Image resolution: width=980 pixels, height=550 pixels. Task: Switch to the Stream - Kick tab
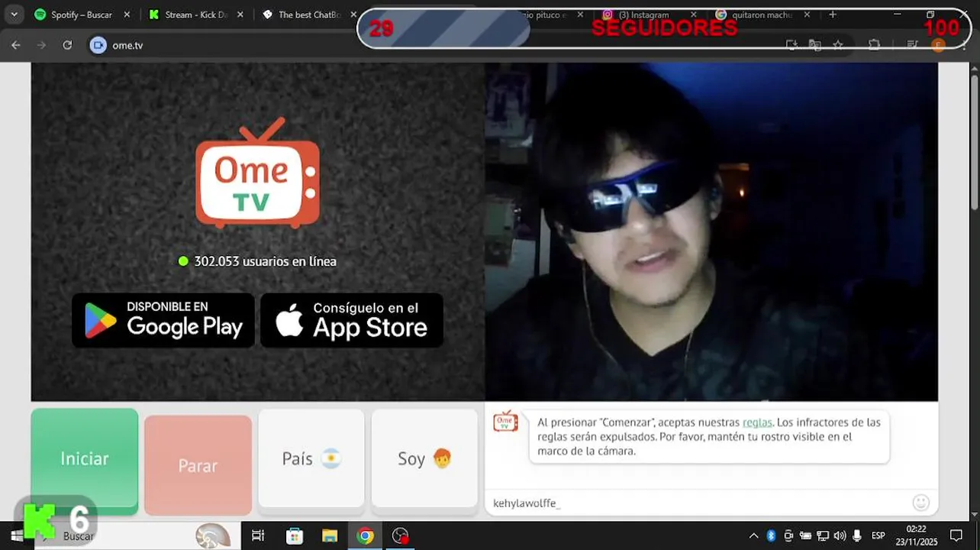(196, 15)
